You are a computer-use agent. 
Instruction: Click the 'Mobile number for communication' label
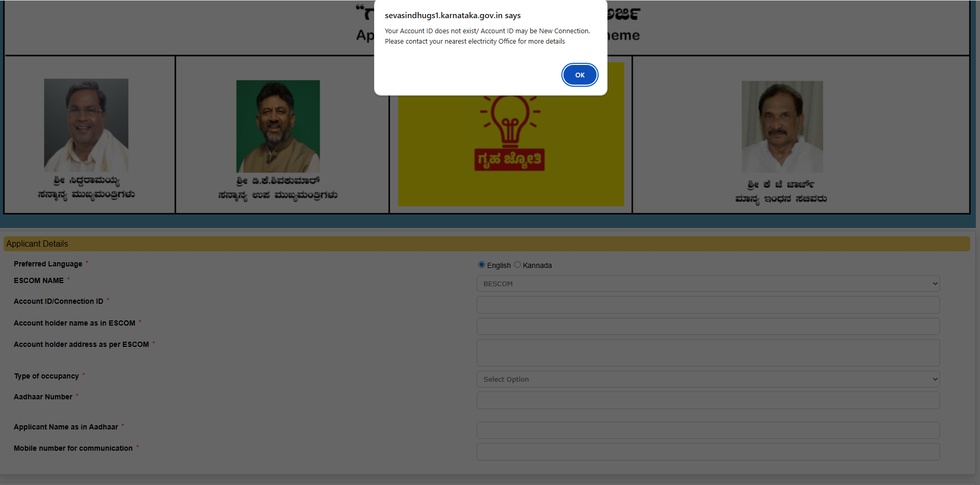coord(73,448)
